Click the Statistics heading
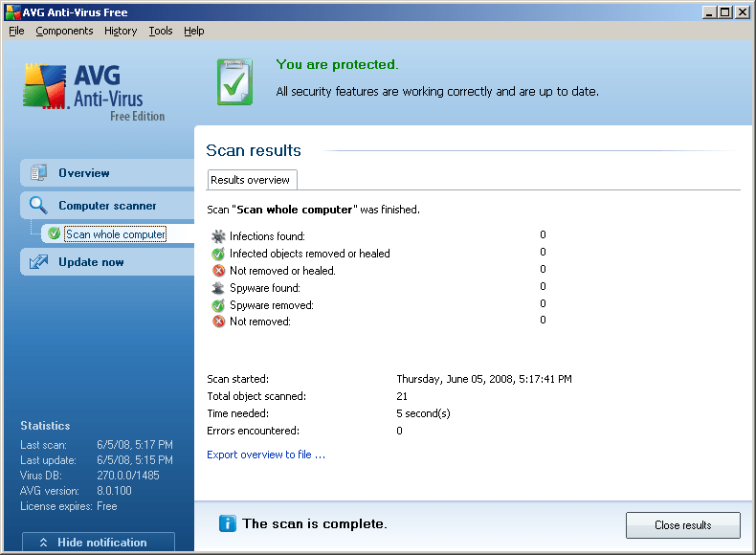 (45, 425)
